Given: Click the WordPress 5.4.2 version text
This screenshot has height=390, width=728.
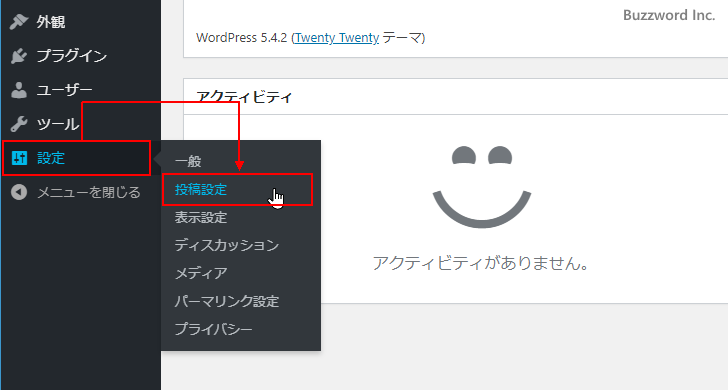Looking at the screenshot, I should [241, 38].
